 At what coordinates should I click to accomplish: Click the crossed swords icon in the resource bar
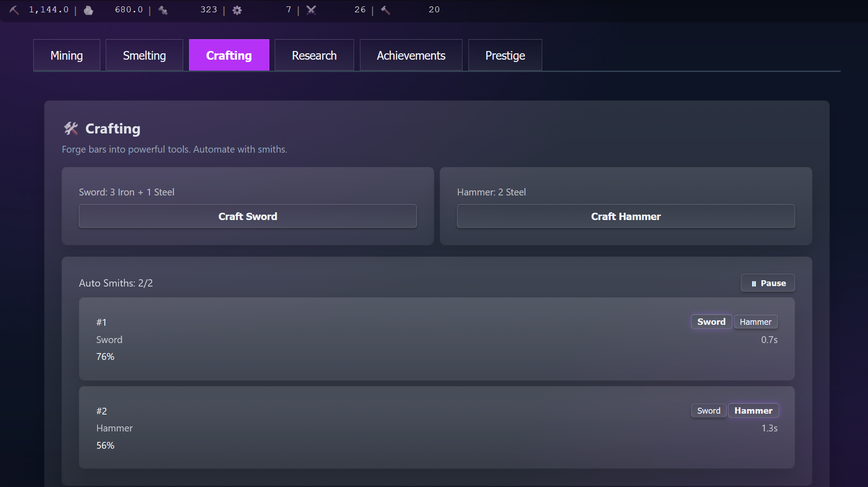[311, 10]
